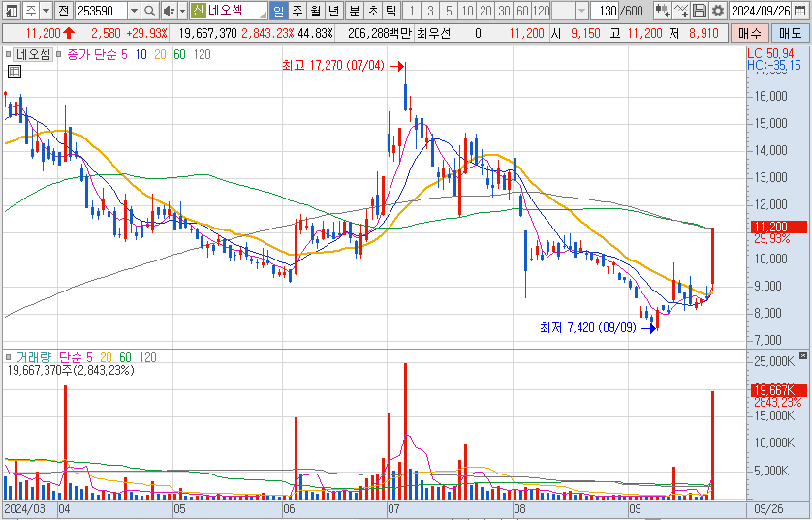
Task: Click the stock code field 253590
Action: pos(101,11)
